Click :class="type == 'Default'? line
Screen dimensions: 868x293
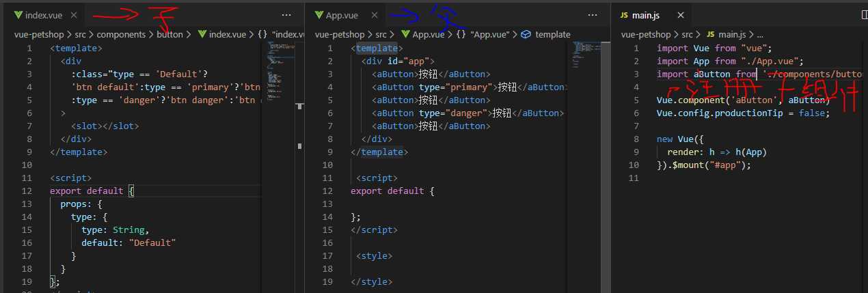(139, 74)
